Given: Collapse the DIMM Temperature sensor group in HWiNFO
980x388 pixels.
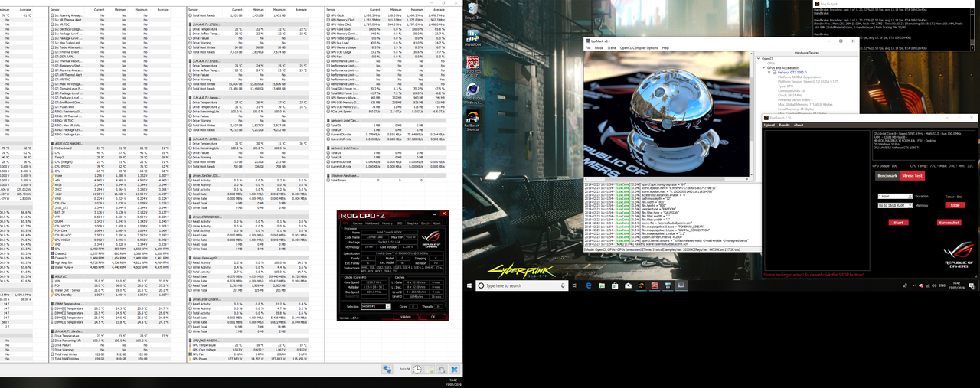Looking at the screenshot, I should [109, 304].
